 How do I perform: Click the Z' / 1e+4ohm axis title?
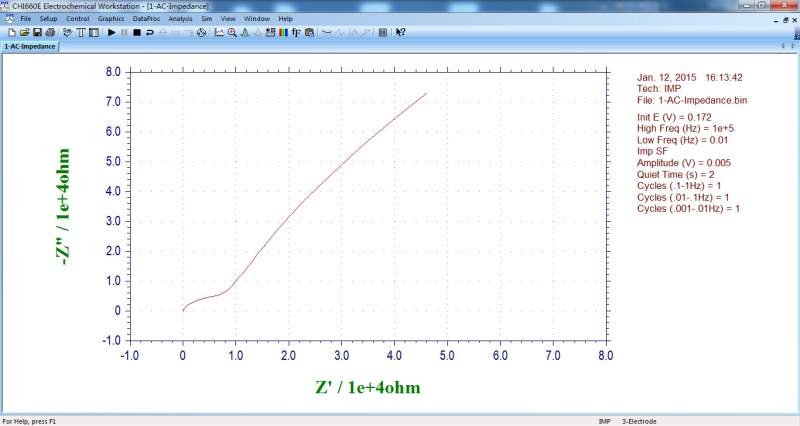368,387
